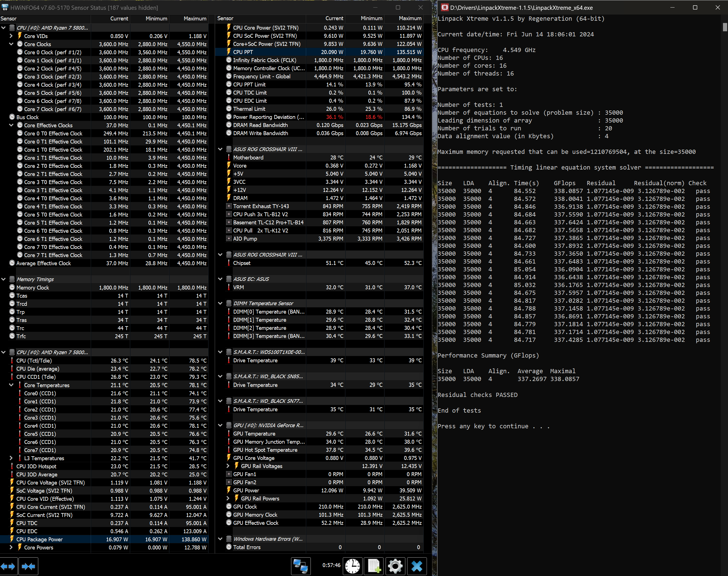Collapse the DIMM Temperature Sensor section
This screenshot has height=576, width=728.
pyautogui.click(x=220, y=303)
